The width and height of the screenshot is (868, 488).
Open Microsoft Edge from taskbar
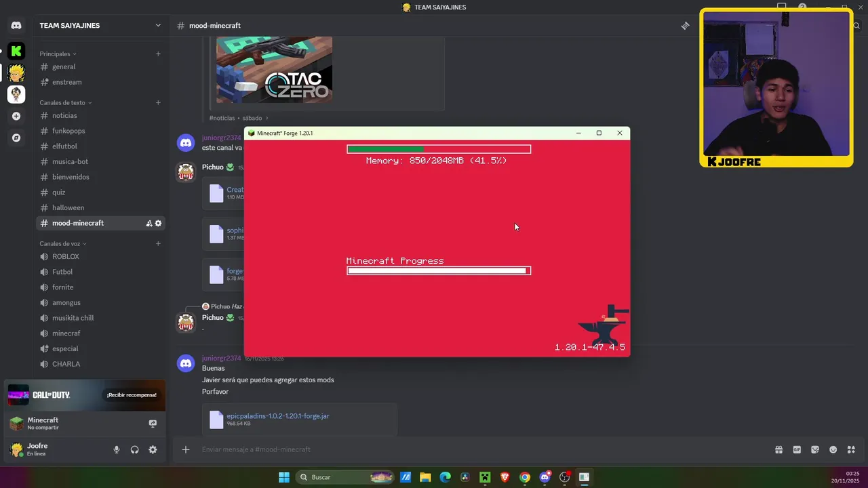[x=445, y=477]
